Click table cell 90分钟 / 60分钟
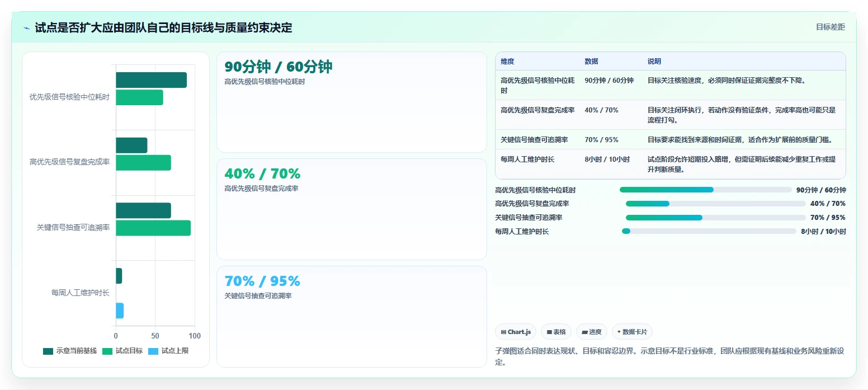The width and height of the screenshot is (868, 390). click(609, 81)
